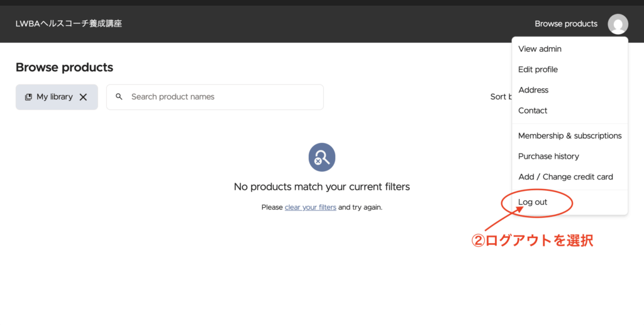Open the Sort by dropdown

coord(499,97)
